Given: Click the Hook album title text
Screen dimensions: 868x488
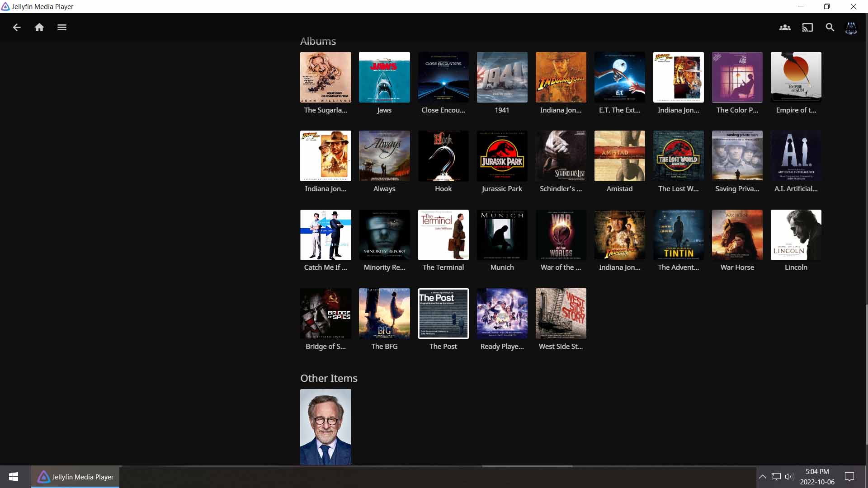Looking at the screenshot, I should pos(443,189).
